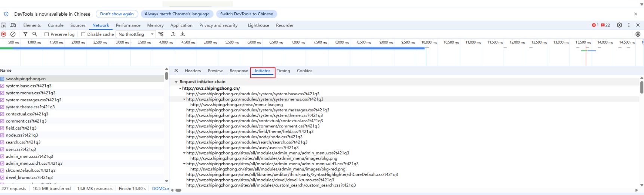Clear the network log
The image size is (644, 195).
tap(13, 34)
